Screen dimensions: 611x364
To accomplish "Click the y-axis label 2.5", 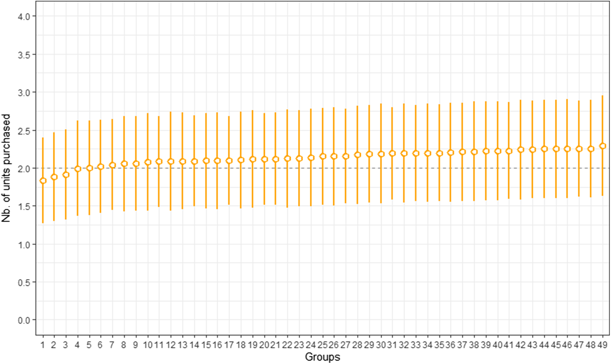I will tap(23, 131).
